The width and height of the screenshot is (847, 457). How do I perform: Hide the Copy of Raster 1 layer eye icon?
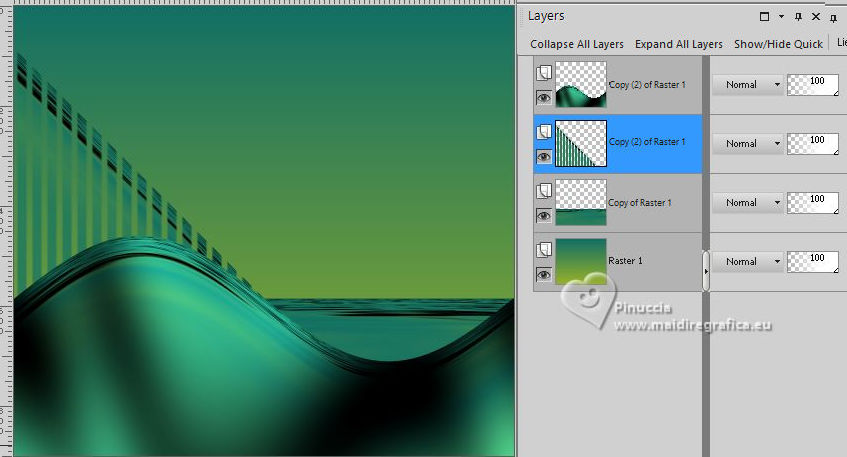point(543,216)
